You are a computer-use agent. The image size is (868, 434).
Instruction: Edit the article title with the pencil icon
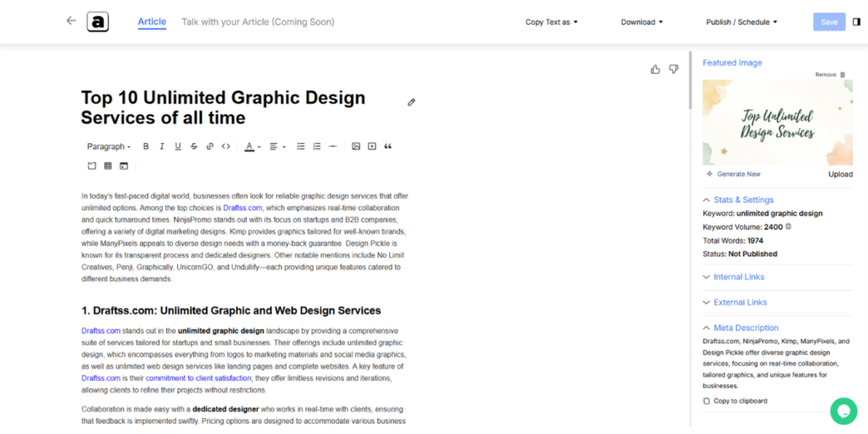[411, 103]
